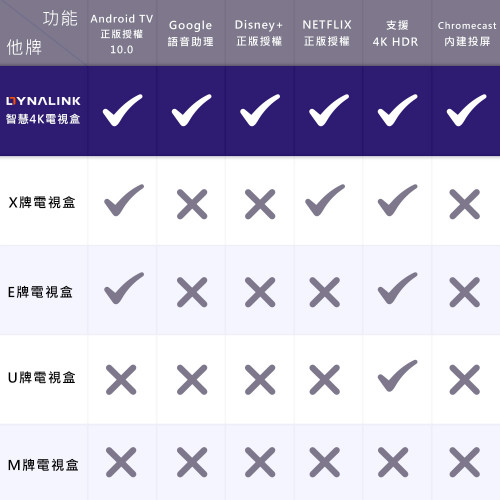500x500 pixels.
Task: Select the NETFLIX 正版授權 column header
Action: pos(327,33)
